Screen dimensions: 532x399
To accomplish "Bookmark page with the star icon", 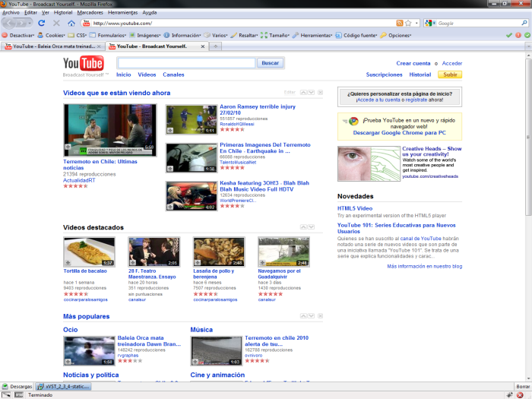I will pyautogui.click(x=408, y=23).
